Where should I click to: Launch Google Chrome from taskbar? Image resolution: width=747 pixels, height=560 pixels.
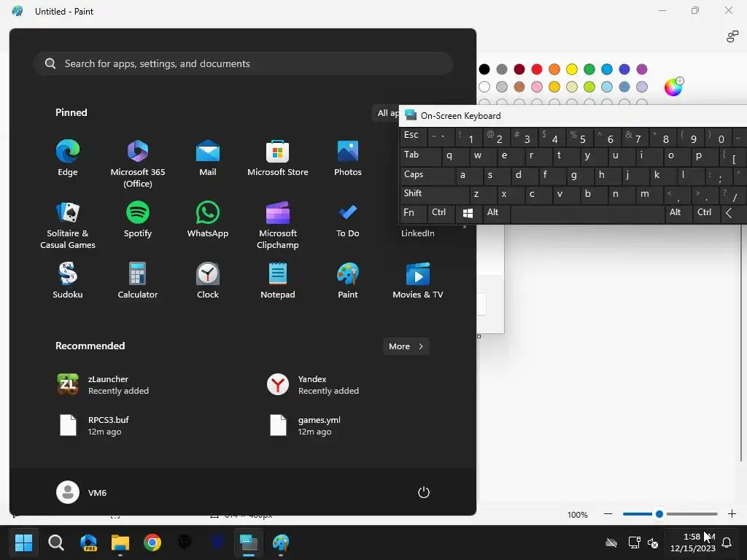tap(152, 542)
